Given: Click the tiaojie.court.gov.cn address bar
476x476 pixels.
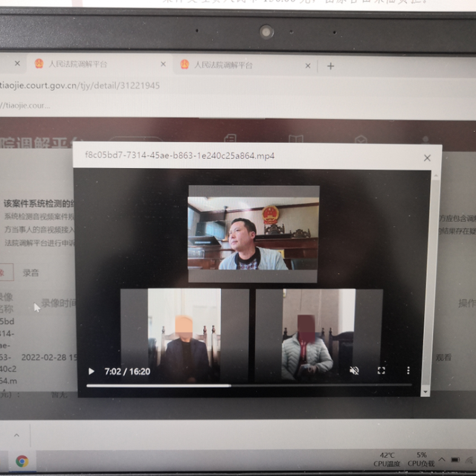Looking at the screenshot, I should 80,86.
